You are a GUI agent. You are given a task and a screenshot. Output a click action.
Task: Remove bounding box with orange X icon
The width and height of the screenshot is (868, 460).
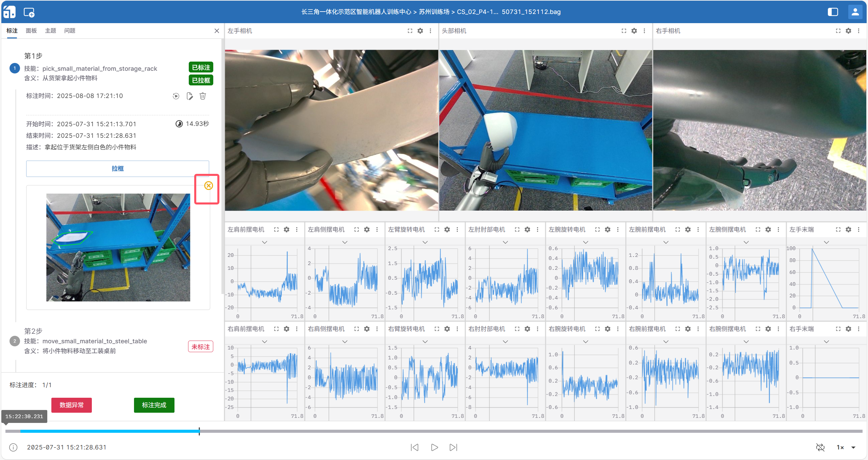pyautogui.click(x=208, y=185)
